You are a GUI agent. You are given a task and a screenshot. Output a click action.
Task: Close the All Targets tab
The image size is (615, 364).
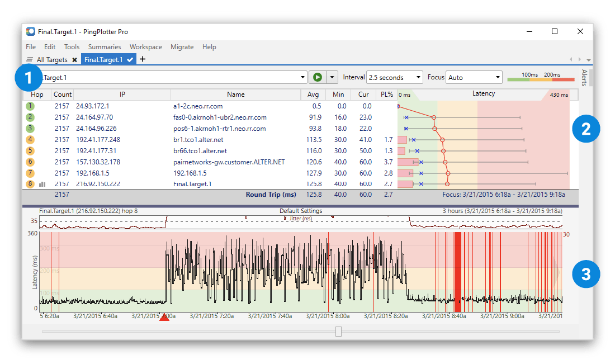[x=74, y=60]
